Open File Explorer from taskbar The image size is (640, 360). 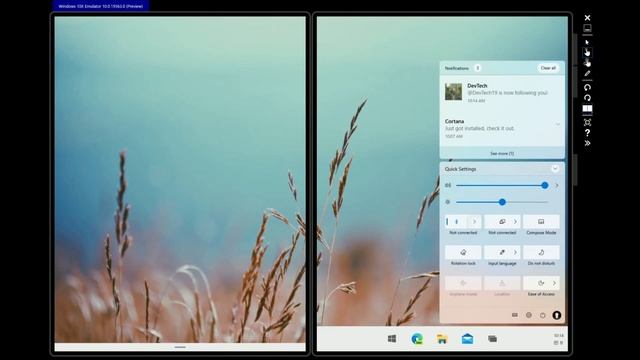coord(442,339)
